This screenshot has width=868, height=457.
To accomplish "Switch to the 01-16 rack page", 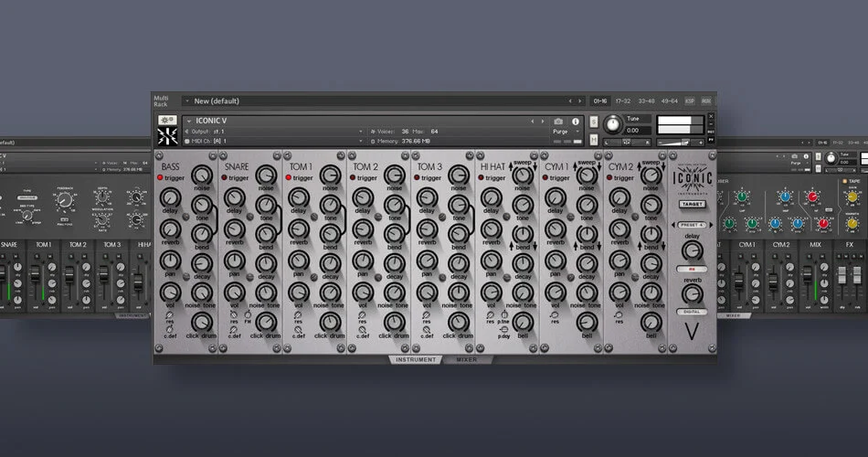I will tap(600, 101).
